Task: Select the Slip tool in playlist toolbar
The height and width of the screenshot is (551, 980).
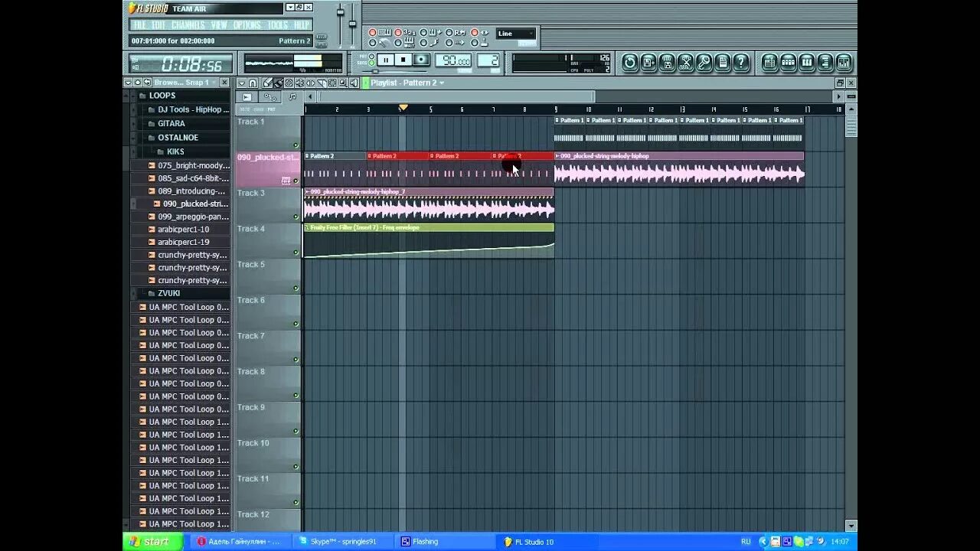Action: pyautogui.click(x=310, y=83)
